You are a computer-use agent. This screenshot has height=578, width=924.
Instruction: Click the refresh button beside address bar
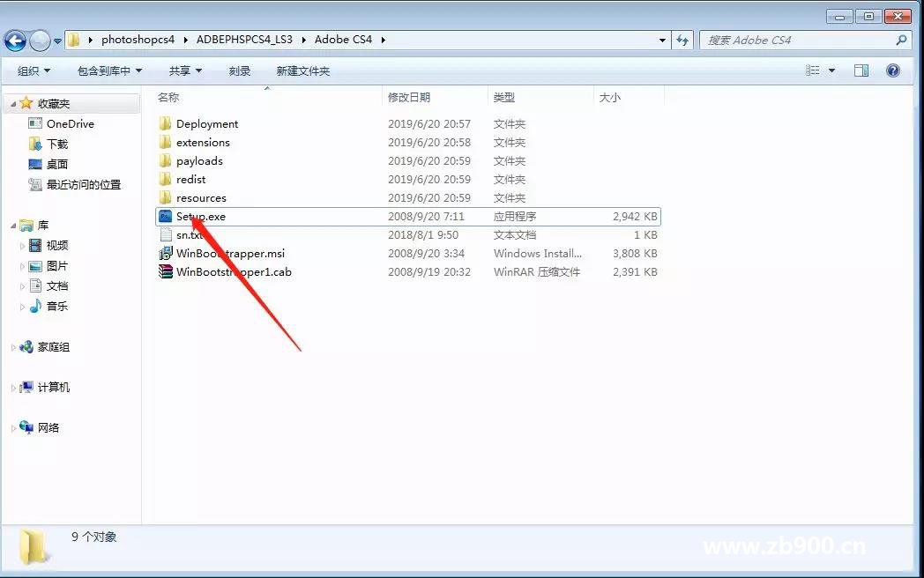point(682,40)
